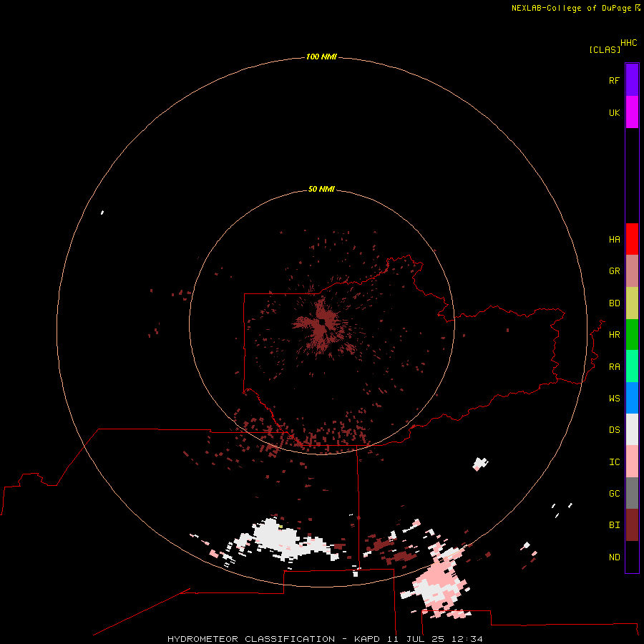Click the UK magenta legend swatch
This screenshot has height=644, width=644.
[x=632, y=112]
